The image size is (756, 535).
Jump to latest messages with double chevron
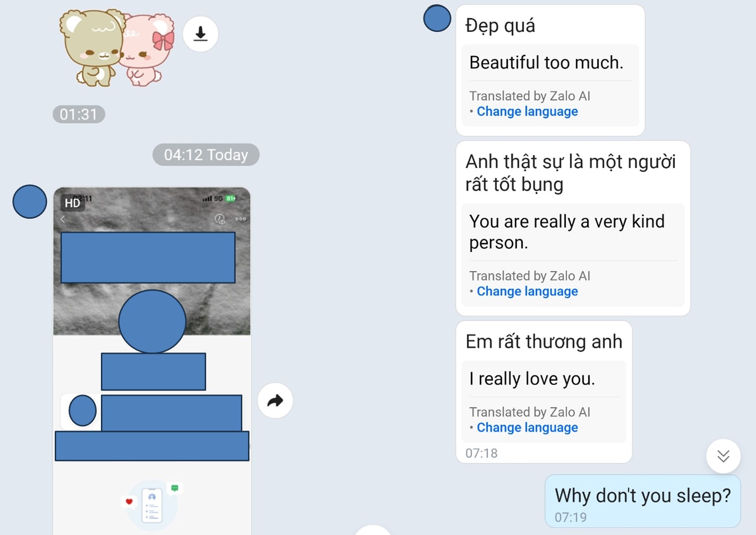pyautogui.click(x=723, y=456)
